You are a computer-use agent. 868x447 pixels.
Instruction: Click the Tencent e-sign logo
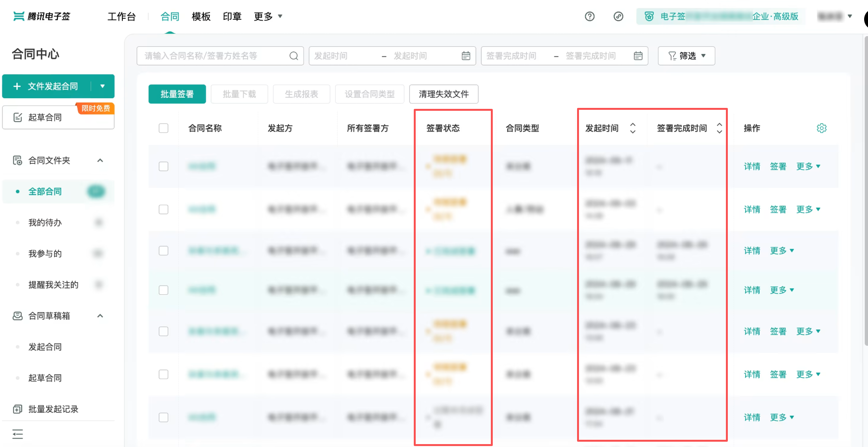(x=42, y=16)
